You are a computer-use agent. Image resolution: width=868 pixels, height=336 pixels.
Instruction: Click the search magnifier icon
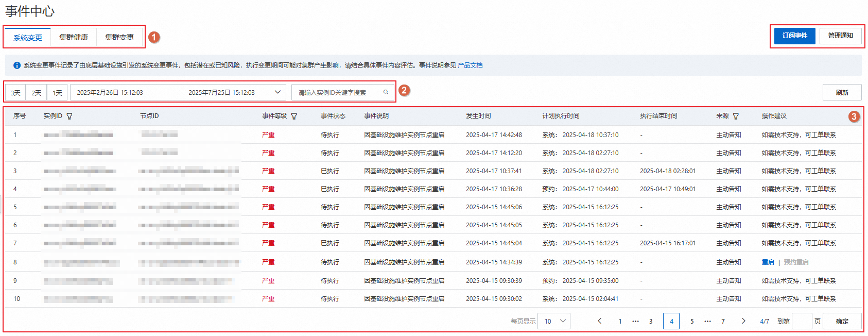coord(386,92)
